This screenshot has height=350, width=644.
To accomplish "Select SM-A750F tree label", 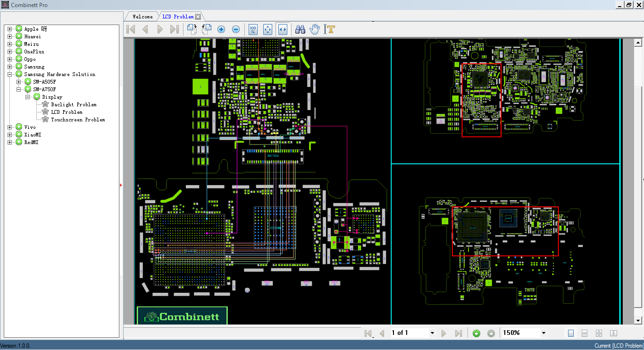I will click(x=44, y=89).
